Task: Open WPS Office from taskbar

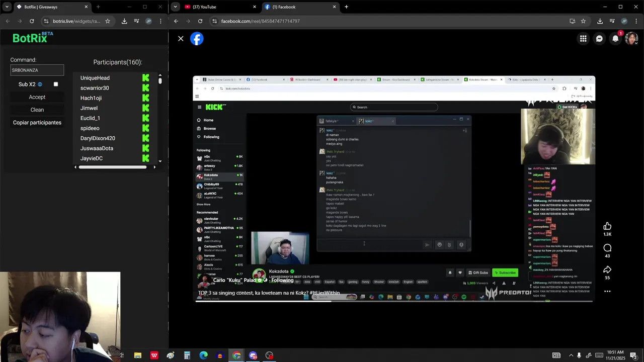Action: (154, 355)
